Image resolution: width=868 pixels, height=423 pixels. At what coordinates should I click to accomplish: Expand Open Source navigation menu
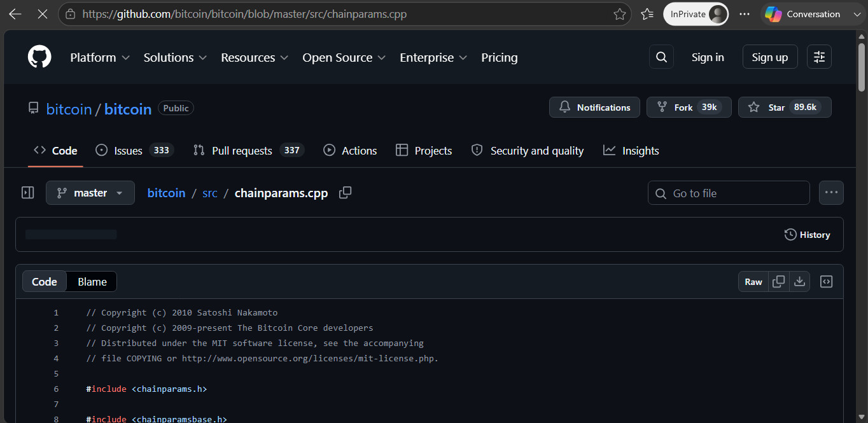point(344,57)
